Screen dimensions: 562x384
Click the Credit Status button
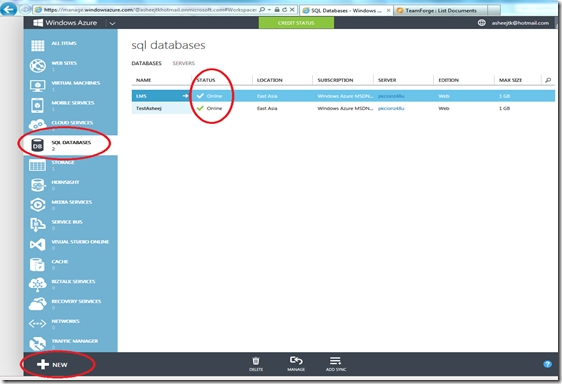296,23
